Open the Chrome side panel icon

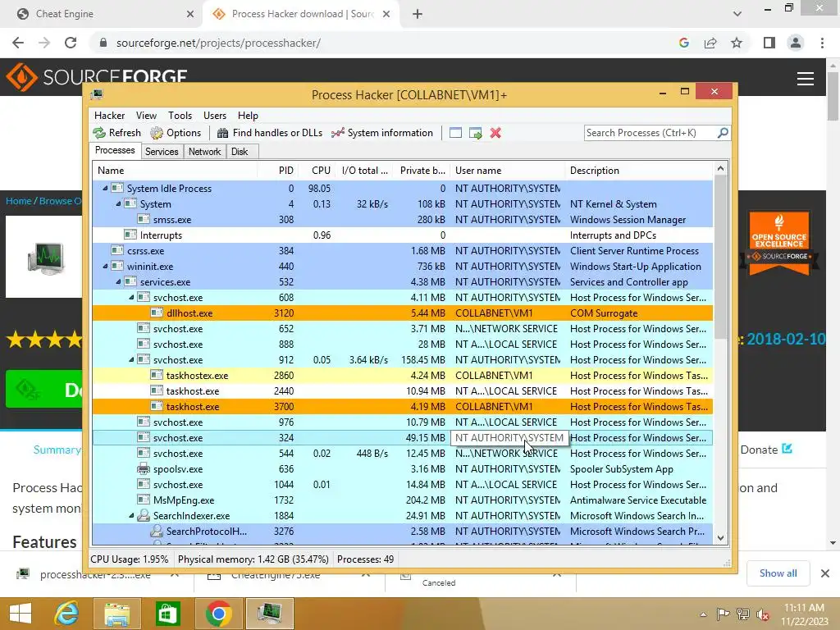click(769, 43)
